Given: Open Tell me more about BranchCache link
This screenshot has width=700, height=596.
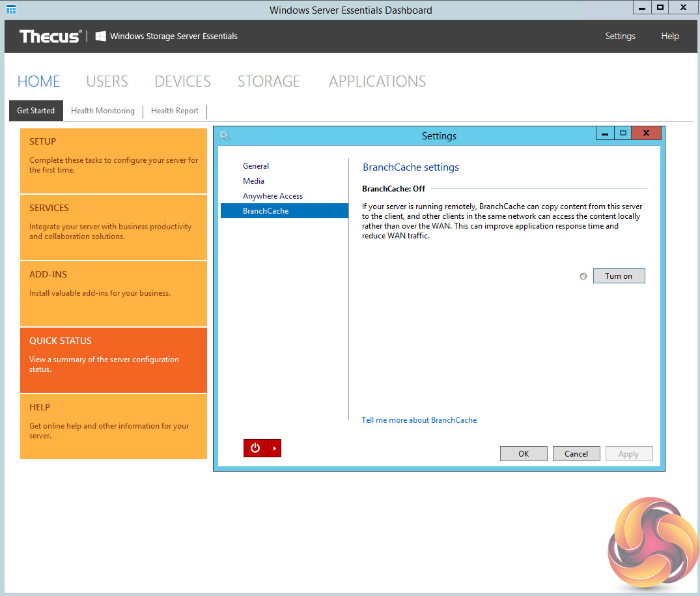Looking at the screenshot, I should click(419, 420).
